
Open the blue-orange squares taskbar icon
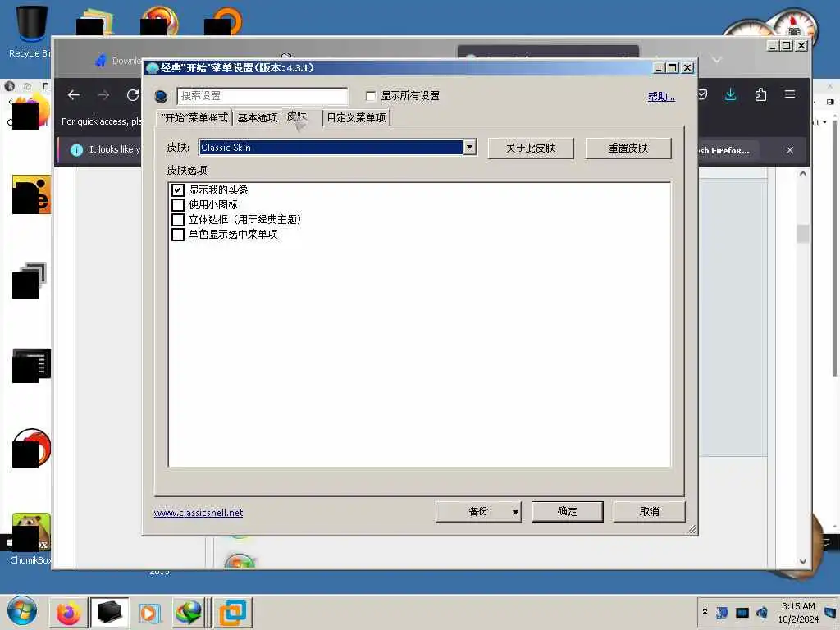point(232,612)
